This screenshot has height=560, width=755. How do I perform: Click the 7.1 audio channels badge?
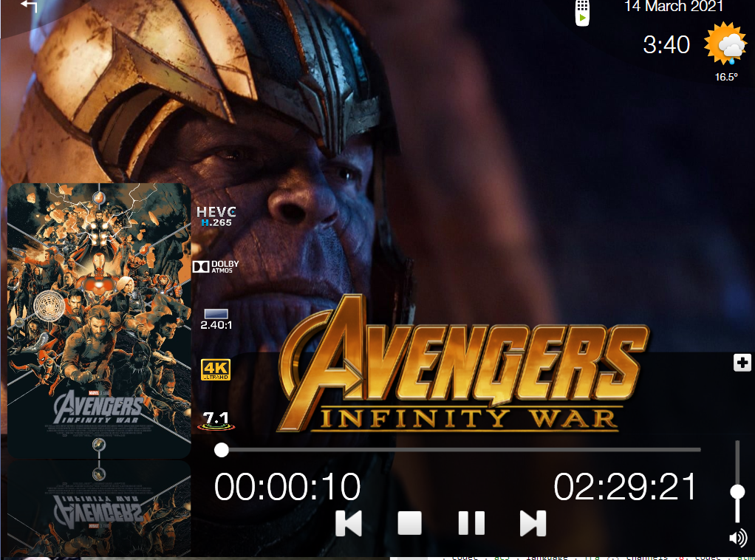point(216,420)
